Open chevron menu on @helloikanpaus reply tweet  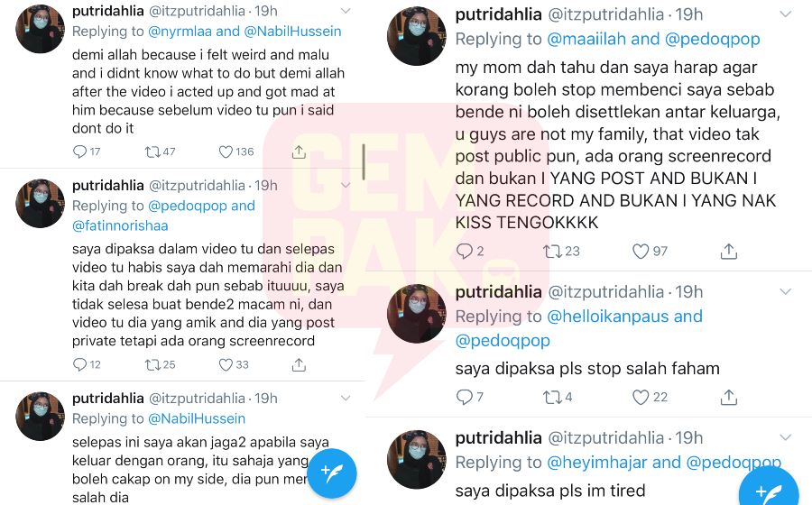[x=786, y=292]
